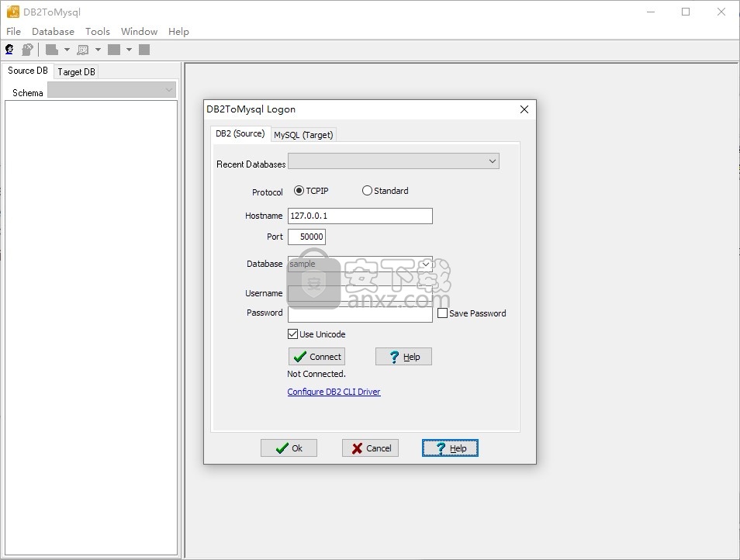Click the 'Not Connected.' status text
This screenshot has height=560, width=740.
pyautogui.click(x=316, y=374)
